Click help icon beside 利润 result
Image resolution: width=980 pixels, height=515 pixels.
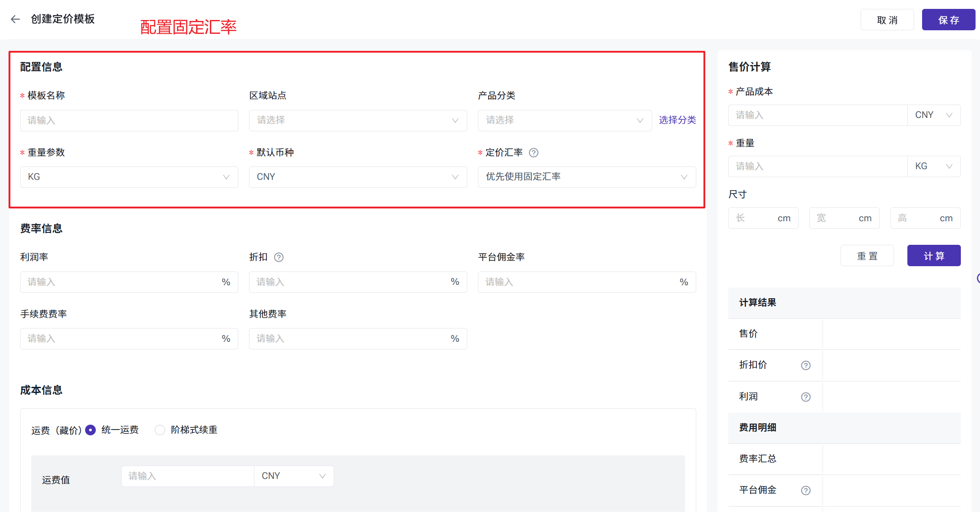point(805,397)
